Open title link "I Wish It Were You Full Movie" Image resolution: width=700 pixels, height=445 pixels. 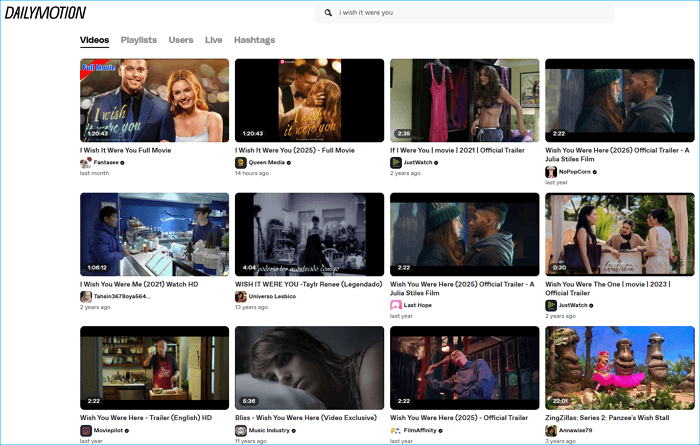[125, 150]
